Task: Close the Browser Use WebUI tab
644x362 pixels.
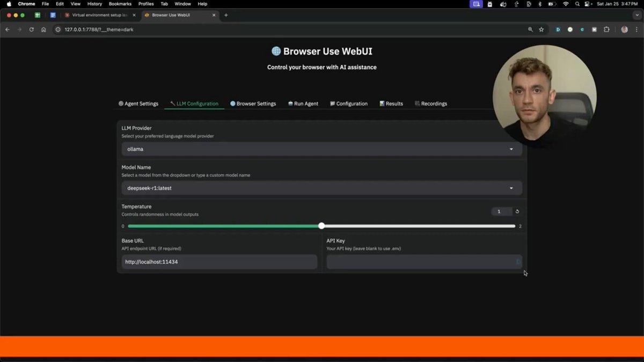Action: point(214,15)
